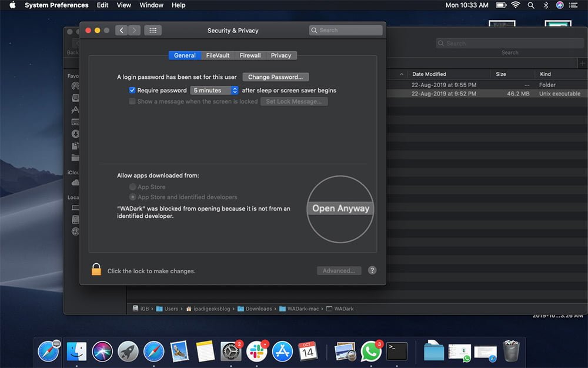Click iGB disk in the path bar
The image size is (588, 368).
point(141,309)
